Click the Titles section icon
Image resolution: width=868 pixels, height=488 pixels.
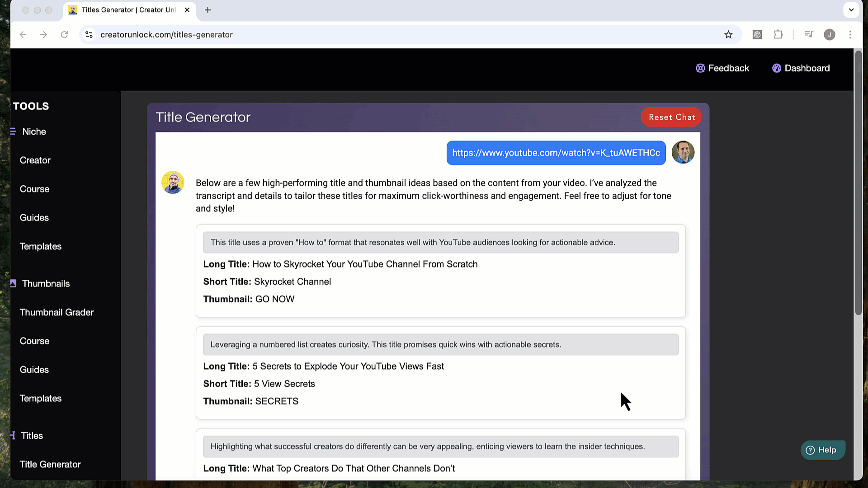pyautogui.click(x=13, y=436)
